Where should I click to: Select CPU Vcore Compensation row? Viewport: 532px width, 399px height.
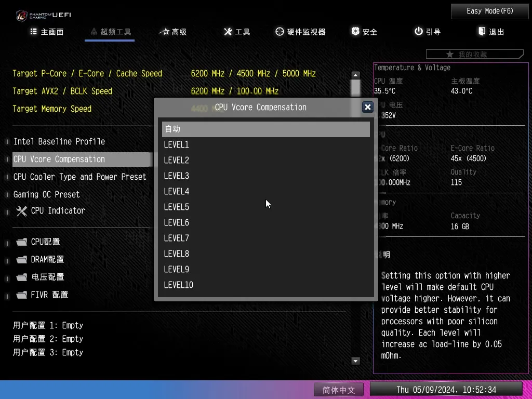coord(82,159)
